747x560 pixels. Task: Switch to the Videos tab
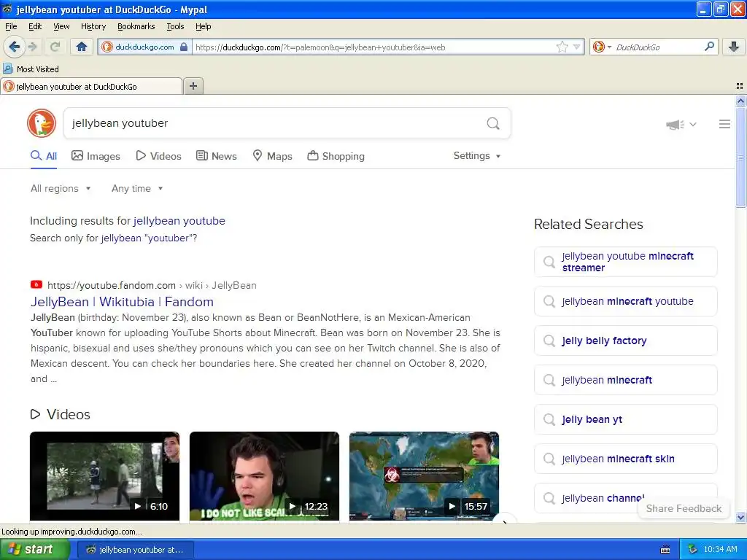tap(158, 156)
